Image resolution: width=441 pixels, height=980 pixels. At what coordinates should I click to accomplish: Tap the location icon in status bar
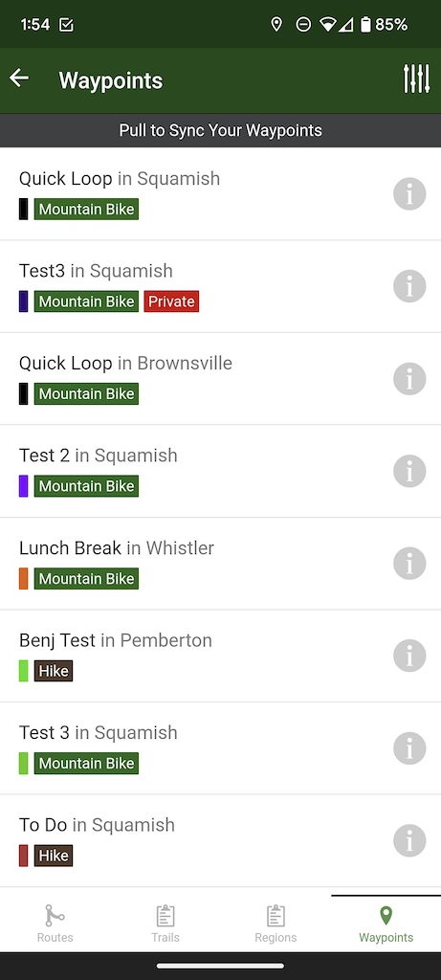pos(276,24)
